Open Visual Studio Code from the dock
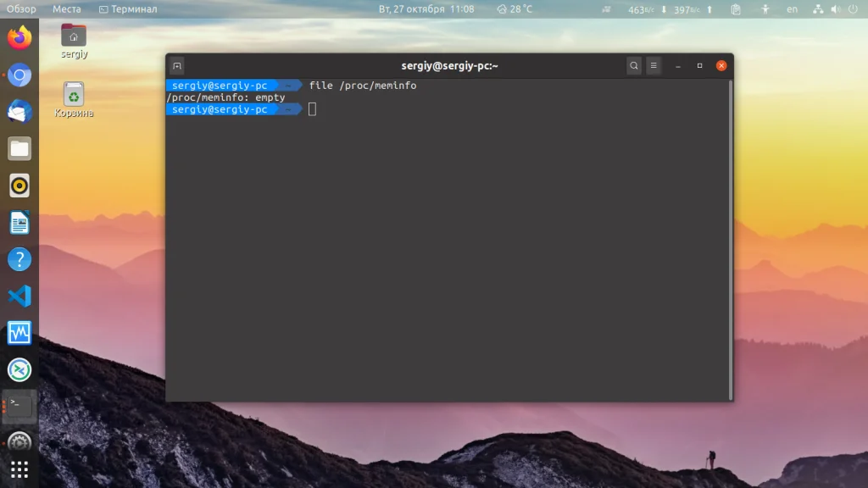 point(19,297)
